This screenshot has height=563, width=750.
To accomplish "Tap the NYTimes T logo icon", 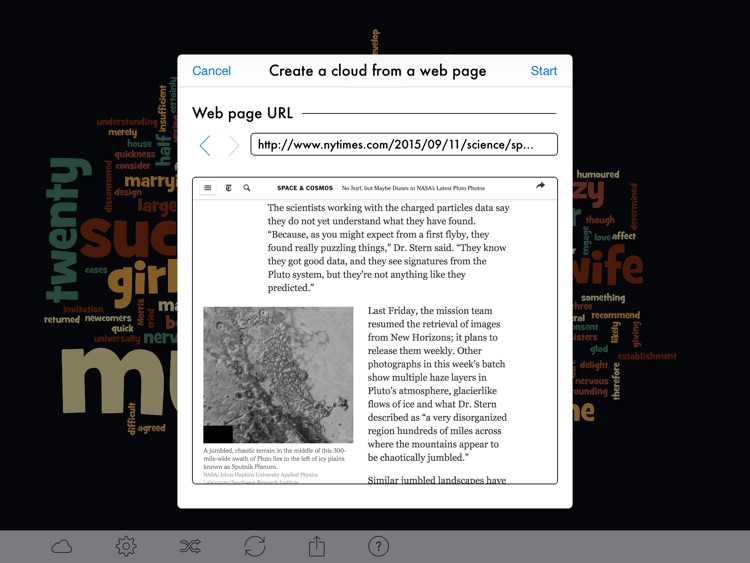I will click(229, 188).
